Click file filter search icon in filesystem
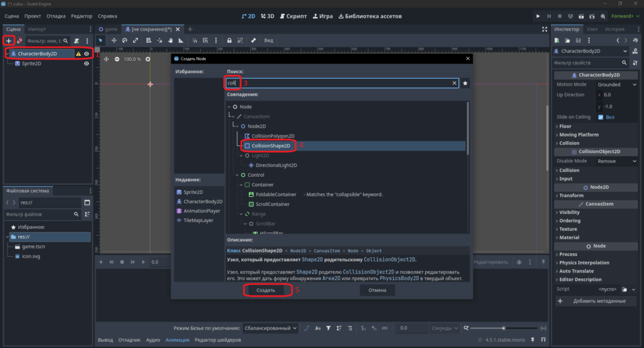 click(x=76, y=214)
